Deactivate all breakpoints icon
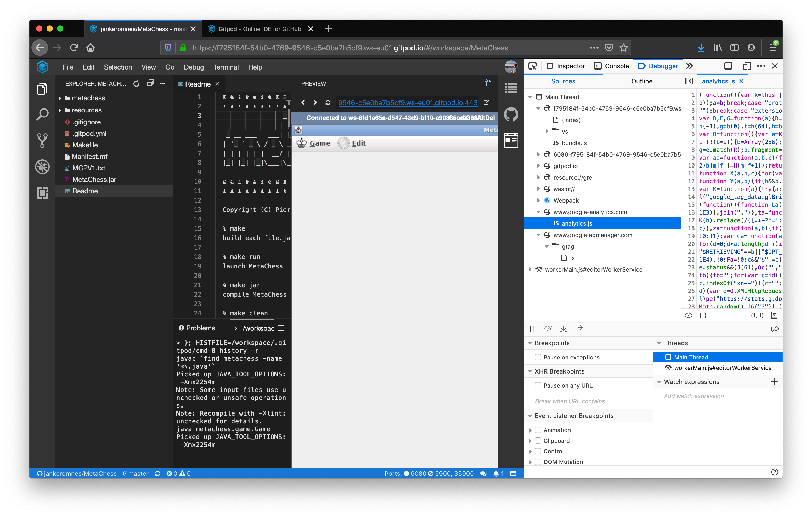Viewport: 812px width, 517px height. (x=775, y=329)
